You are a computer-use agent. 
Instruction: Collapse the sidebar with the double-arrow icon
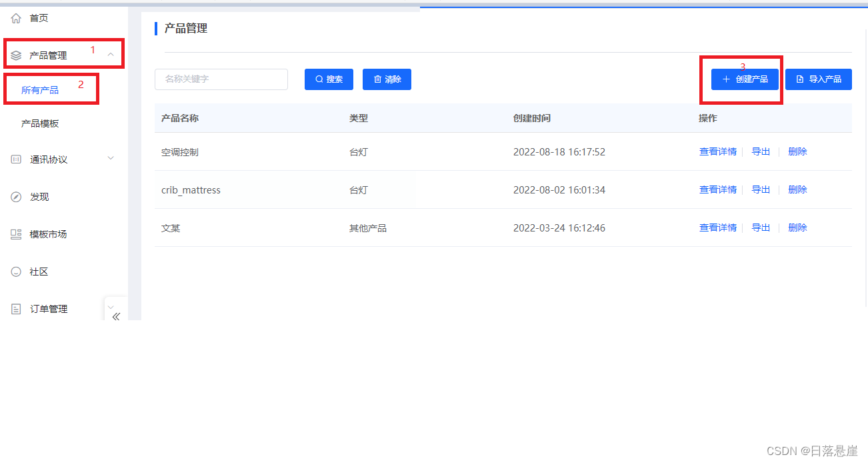tap(116, 316)
